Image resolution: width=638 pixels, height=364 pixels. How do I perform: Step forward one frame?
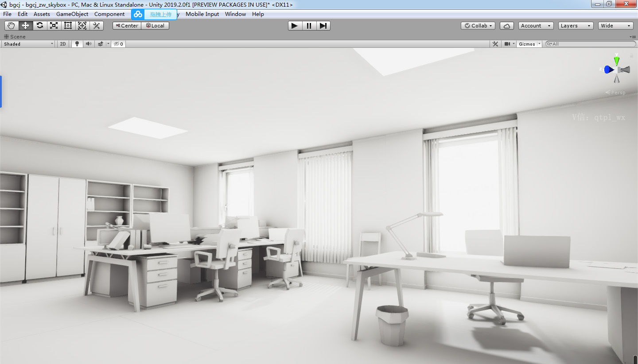tap(323, 26)
